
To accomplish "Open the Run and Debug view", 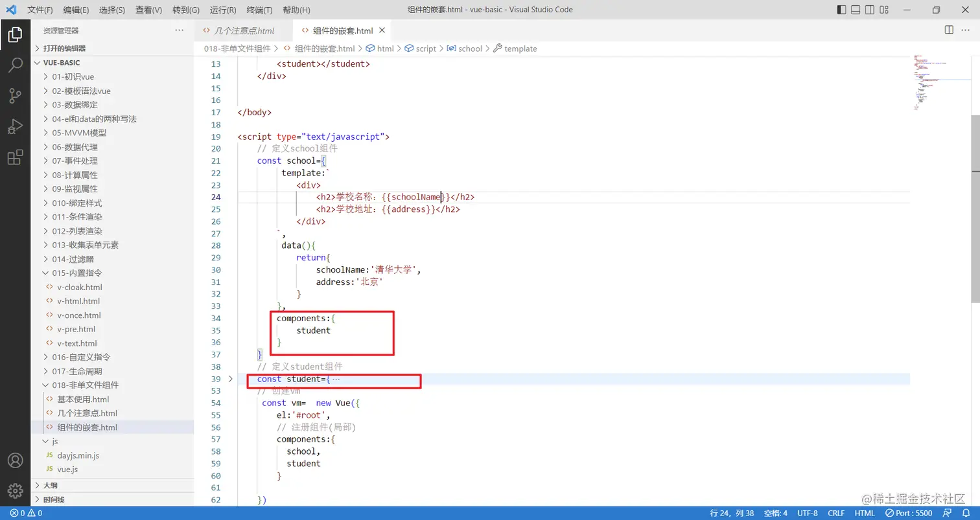I will tap(15, 126).
